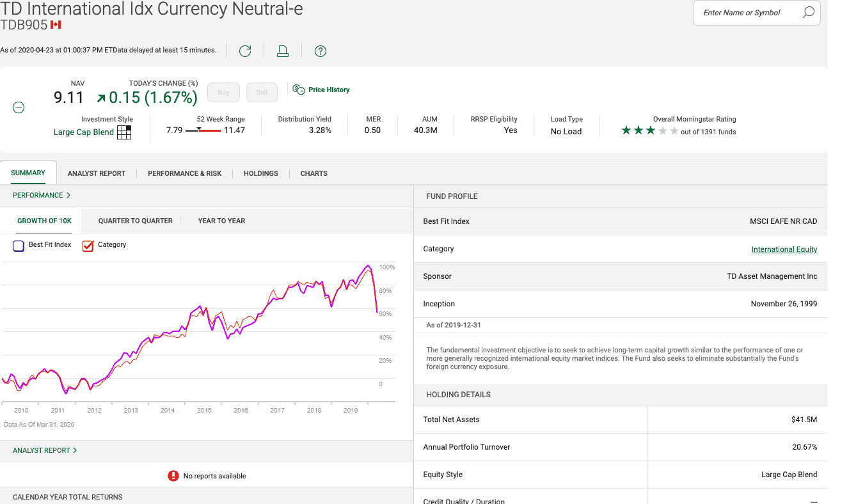The width and height of the screenshot is (849, 504).
Task: Click the TDB905 fund symbol
Action: 24,25
